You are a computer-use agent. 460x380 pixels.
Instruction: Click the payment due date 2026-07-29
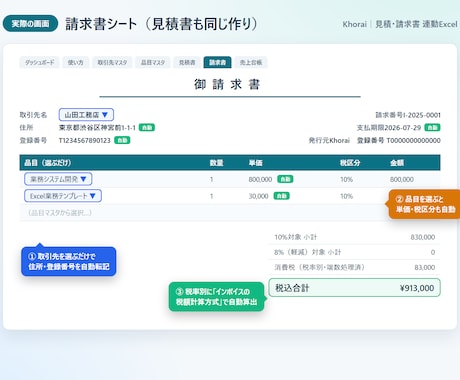point(403,128)
